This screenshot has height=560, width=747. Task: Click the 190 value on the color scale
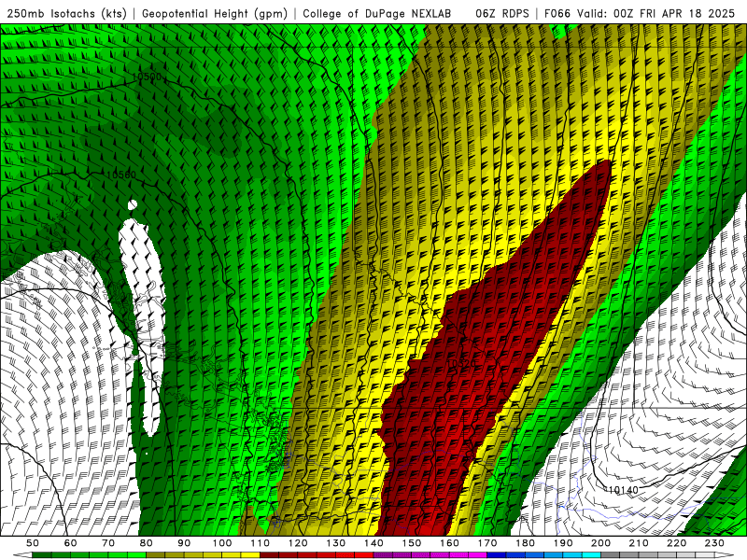563,543
